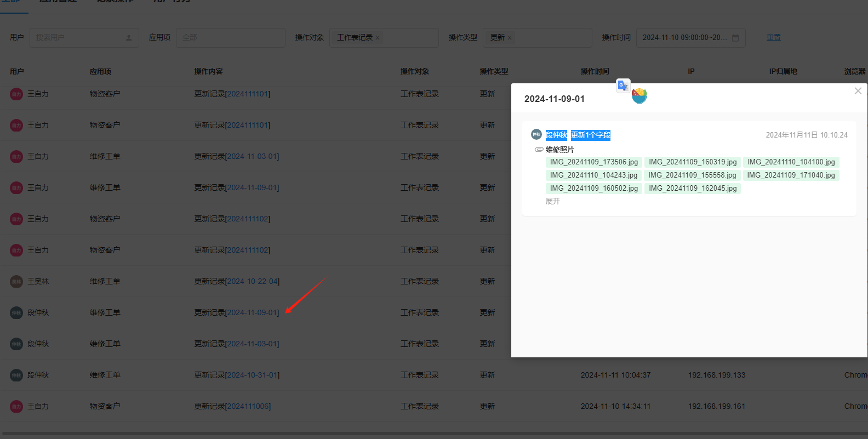The height and width of the screenshot is (439, 868).
Task: Click 王奥林's avatar in the table
Action: [x=16, y=282]
